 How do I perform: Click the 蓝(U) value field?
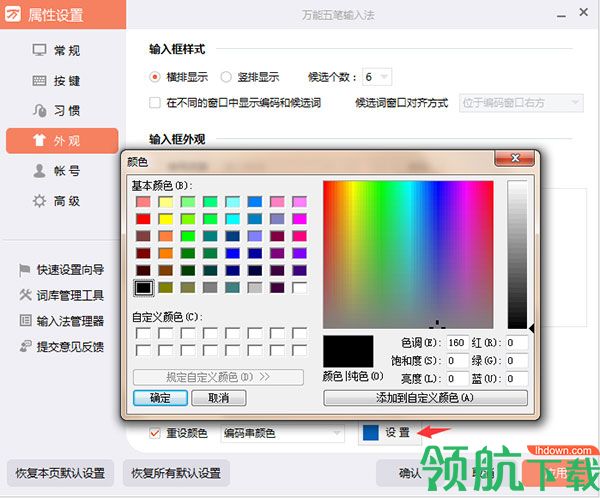(517, 378)
